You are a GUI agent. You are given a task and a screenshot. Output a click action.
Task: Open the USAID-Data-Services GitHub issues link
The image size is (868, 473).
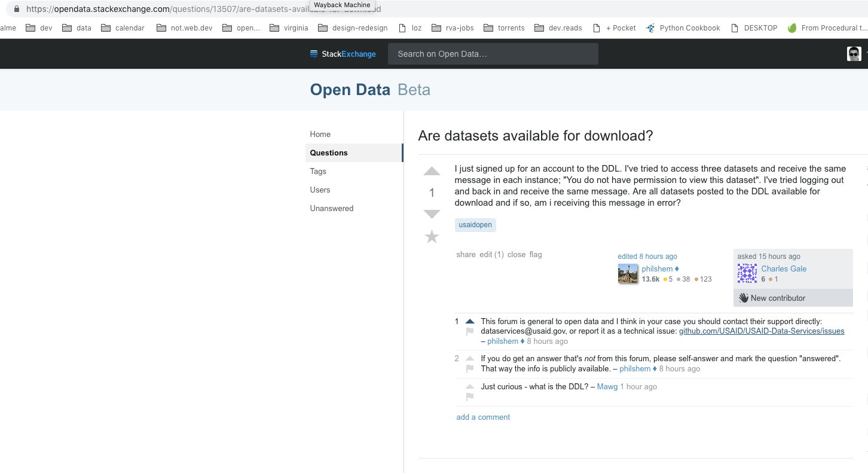click(x=762, y=331)
